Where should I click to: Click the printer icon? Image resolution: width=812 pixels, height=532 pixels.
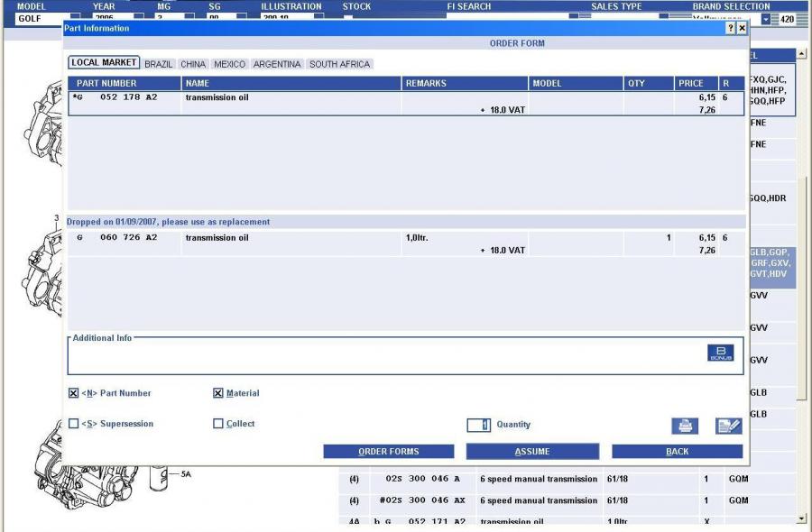coord(685,427)
